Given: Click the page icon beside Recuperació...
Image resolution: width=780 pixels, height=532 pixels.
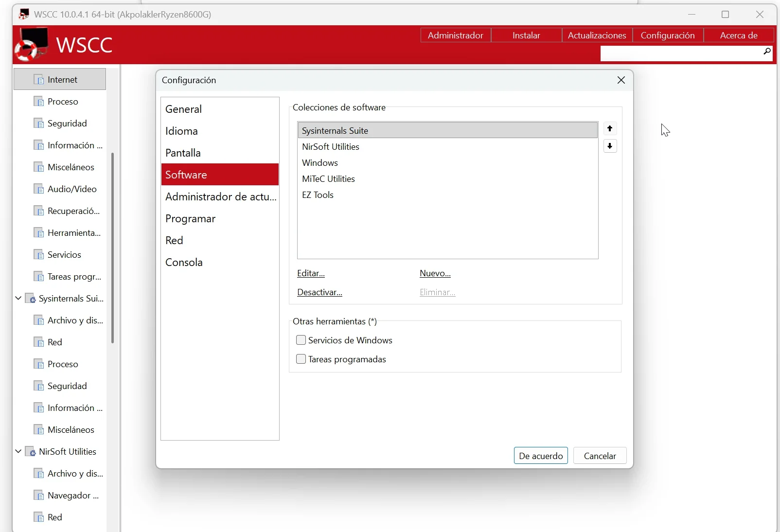Looking at the screenshot, I should tap(39, 211).
